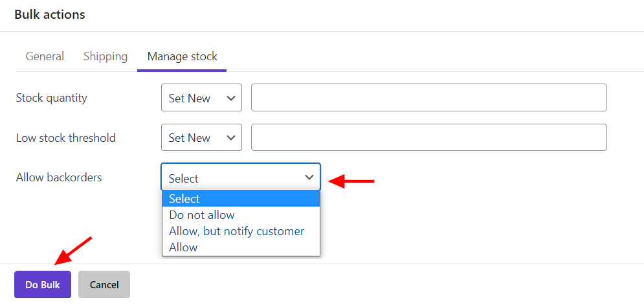The height and width of the screenshot is (307, 644).
Task: Click the chevron arrow on Allow backorders select
Action: [x=309, y=177]
